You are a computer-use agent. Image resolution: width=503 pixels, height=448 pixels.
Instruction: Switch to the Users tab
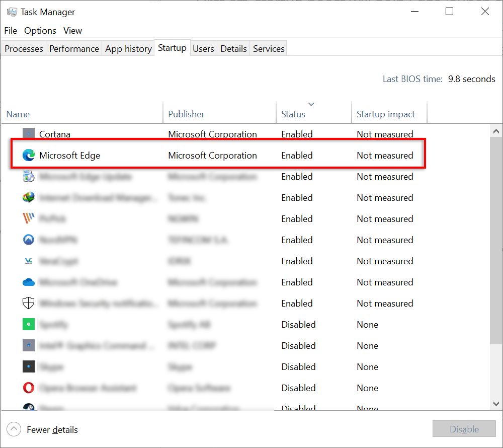[x=203, y=48]
